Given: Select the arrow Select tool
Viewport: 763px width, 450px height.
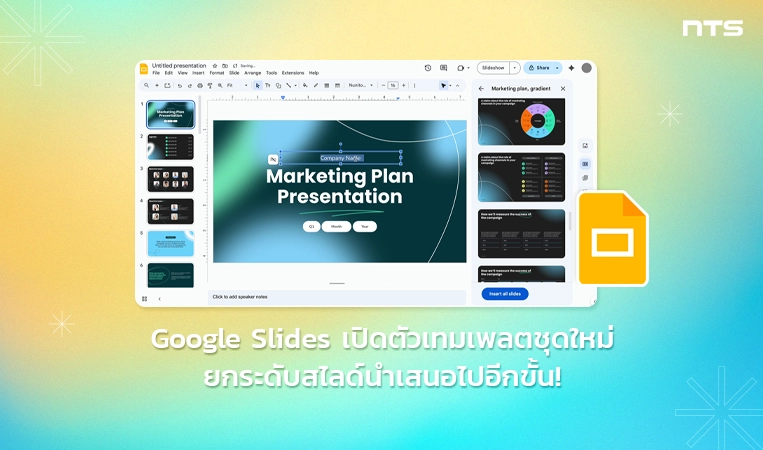Looking at the screenshot, I should [x=257, y=86].
